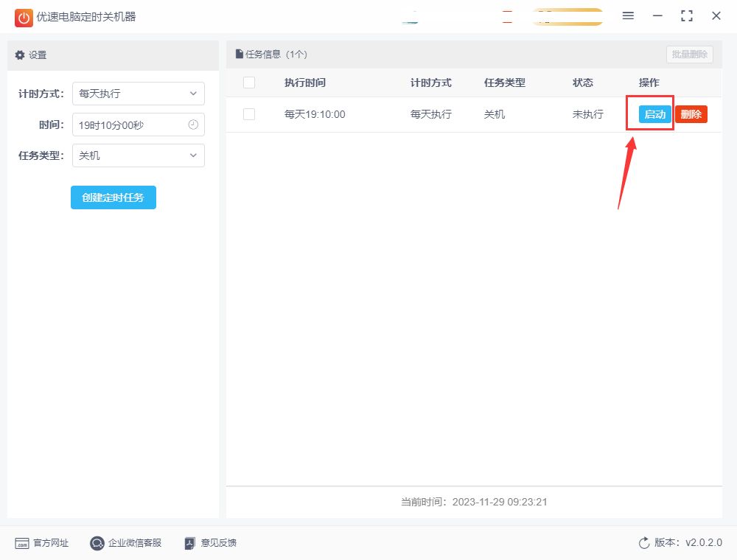This screenshot has height=560, width=737.
Task: Click the 执行时间 column header
Action: [x=305, y=83]
